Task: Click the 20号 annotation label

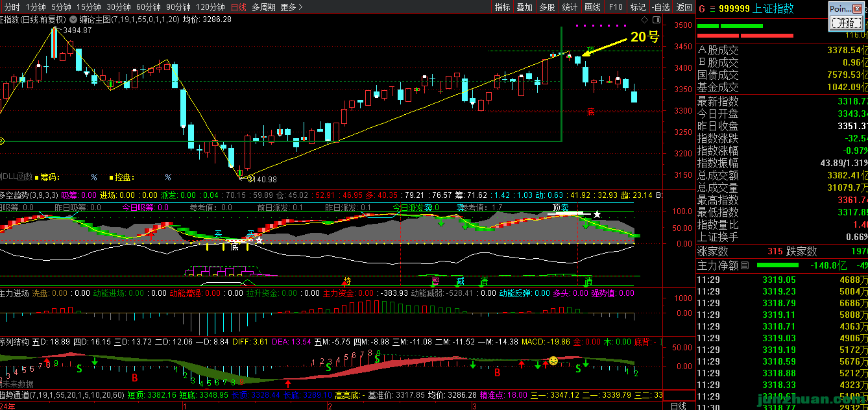Action: [645, 38]
